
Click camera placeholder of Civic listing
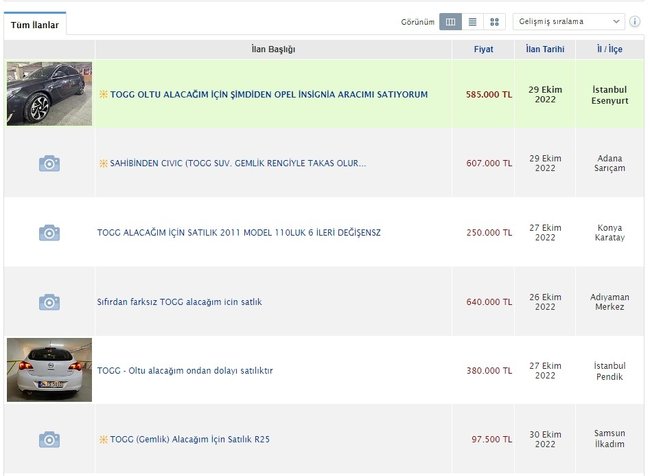coord(49,163)
